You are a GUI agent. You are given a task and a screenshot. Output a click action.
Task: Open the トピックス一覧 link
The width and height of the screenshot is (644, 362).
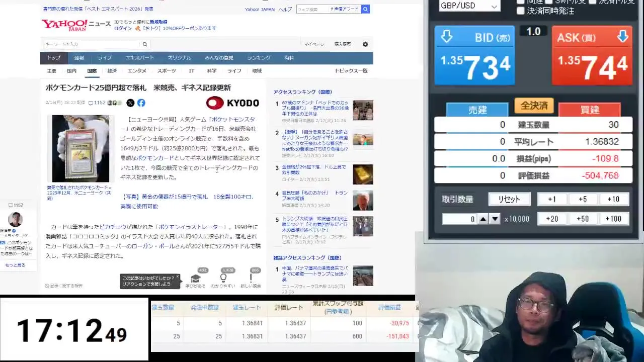(x=351, y=71)
